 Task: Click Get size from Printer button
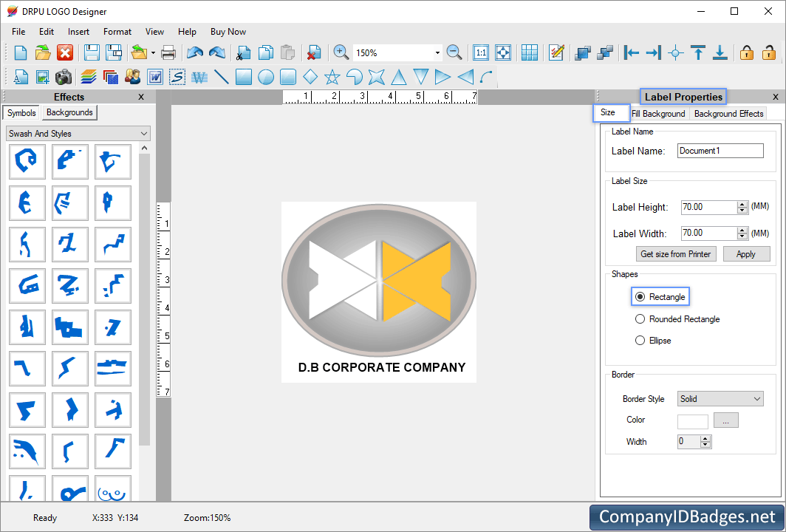point(676,254)
